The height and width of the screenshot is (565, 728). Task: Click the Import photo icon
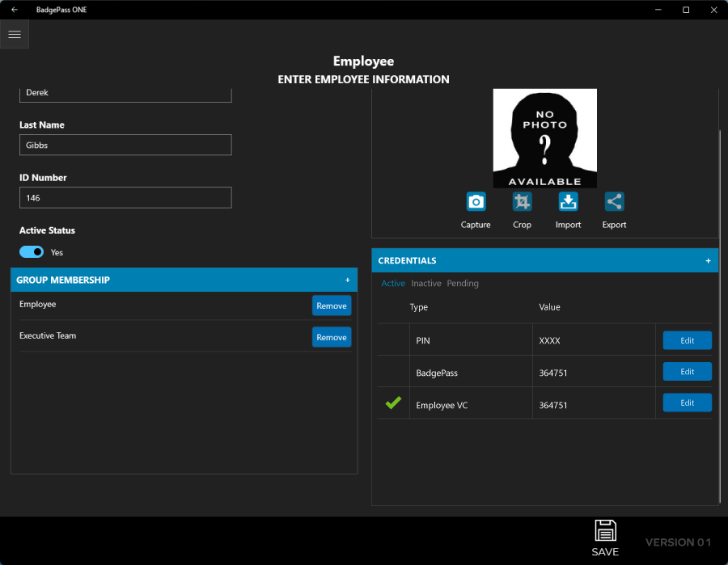click(568, 202)
